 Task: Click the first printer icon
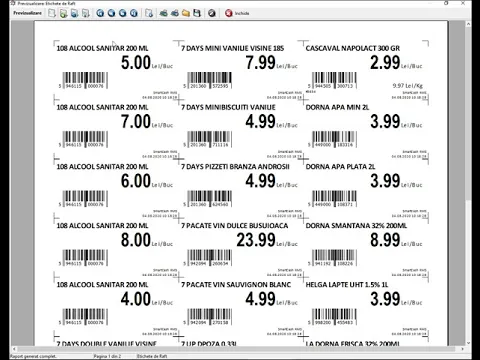pyautogui.click(x=163, y=13)
